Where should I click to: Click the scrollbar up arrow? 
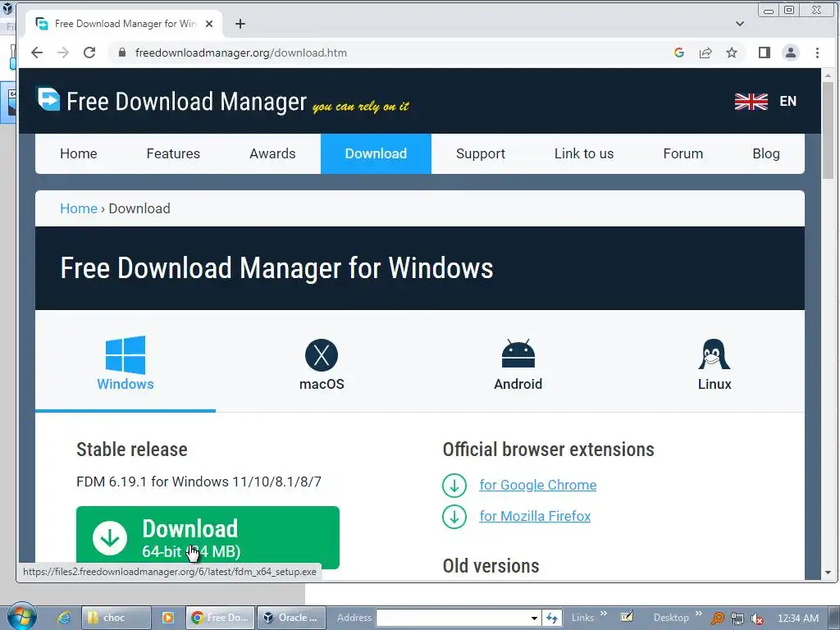pyautogui.click(x=829, y=75)
